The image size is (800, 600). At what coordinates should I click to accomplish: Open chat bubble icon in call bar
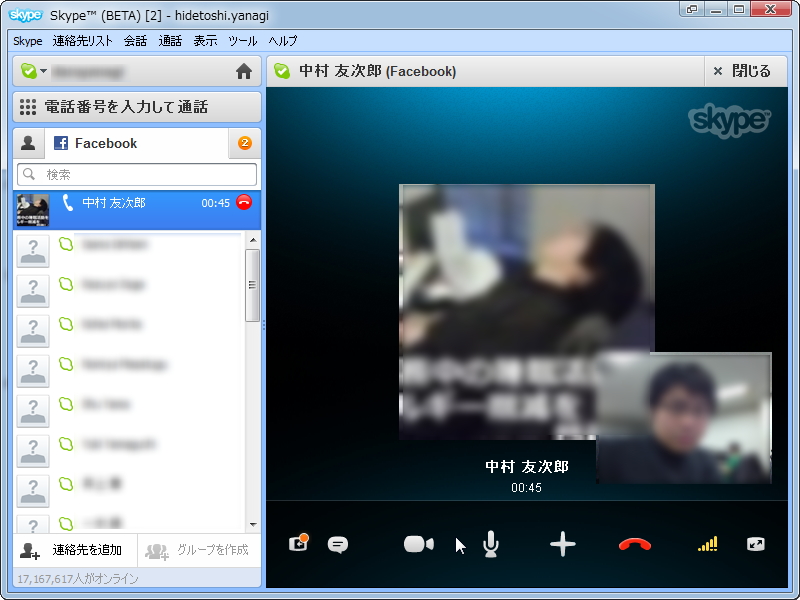(338, 544)
